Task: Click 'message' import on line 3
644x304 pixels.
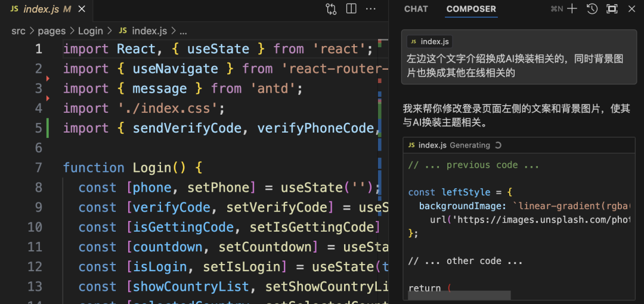Action: tap(160, 89)
